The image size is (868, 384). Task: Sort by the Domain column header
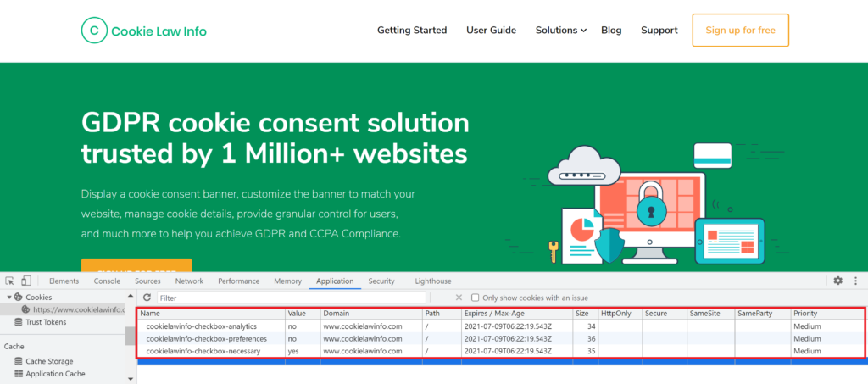click(x=371, y=314)
